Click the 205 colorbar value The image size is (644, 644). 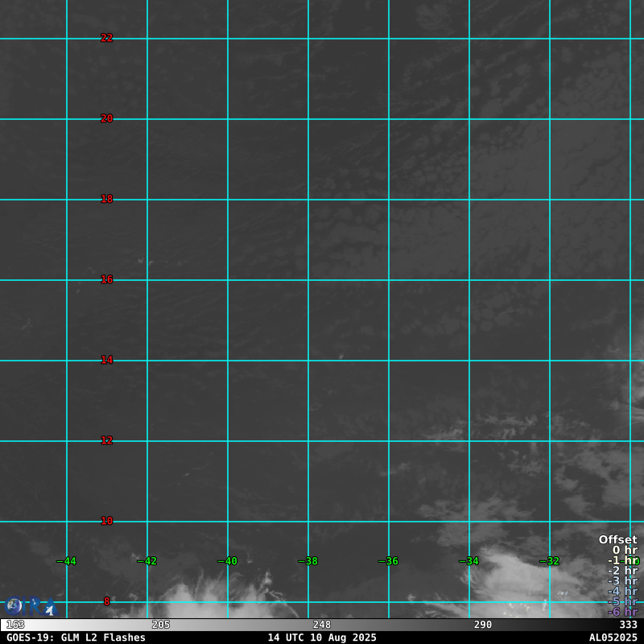pos(161,625)
